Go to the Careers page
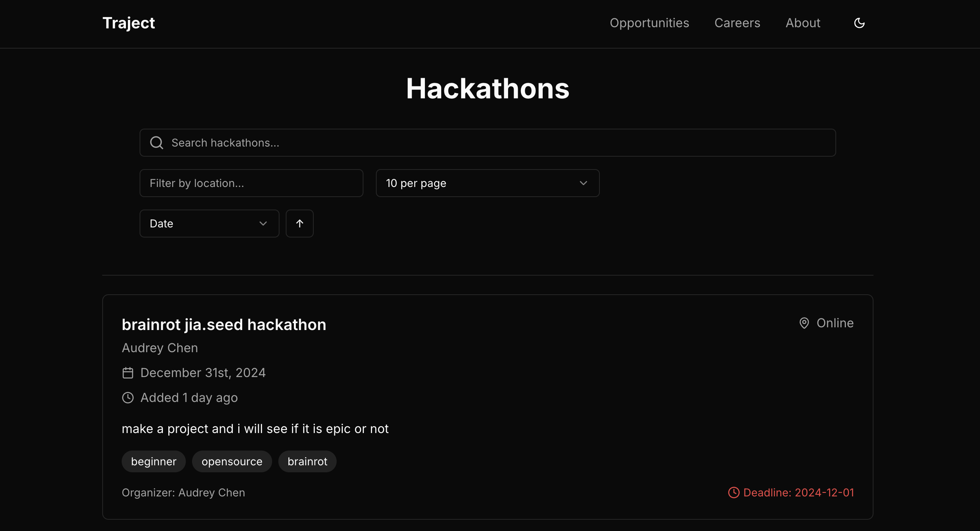Viewport: 980px width, 531px height. pyautogui.click(x=737, y=23)
